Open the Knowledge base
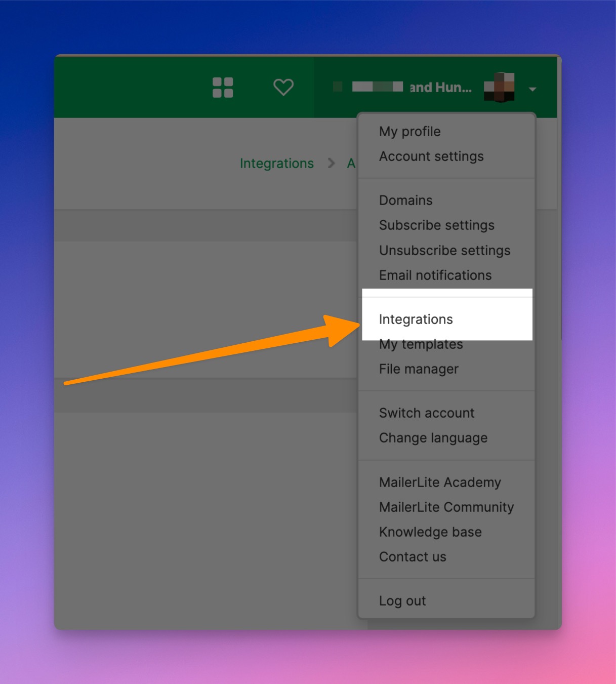Viewport: 616px width, 684px height. tap(430, 532)
